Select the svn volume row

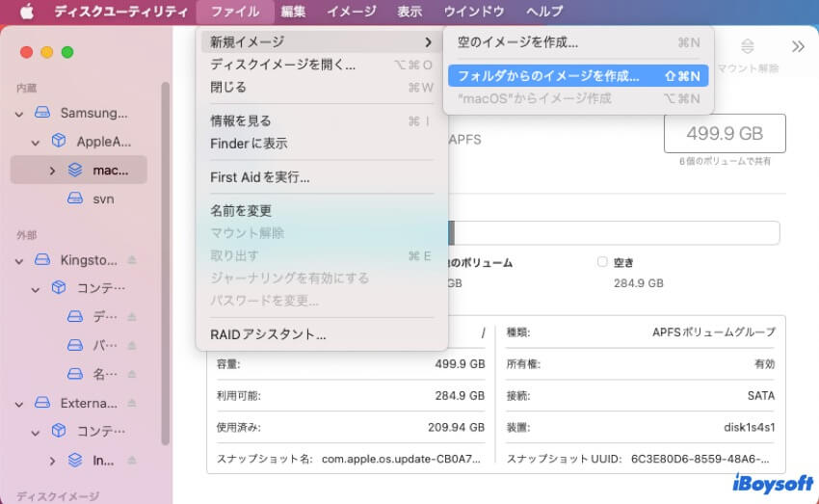pos(79,199)
